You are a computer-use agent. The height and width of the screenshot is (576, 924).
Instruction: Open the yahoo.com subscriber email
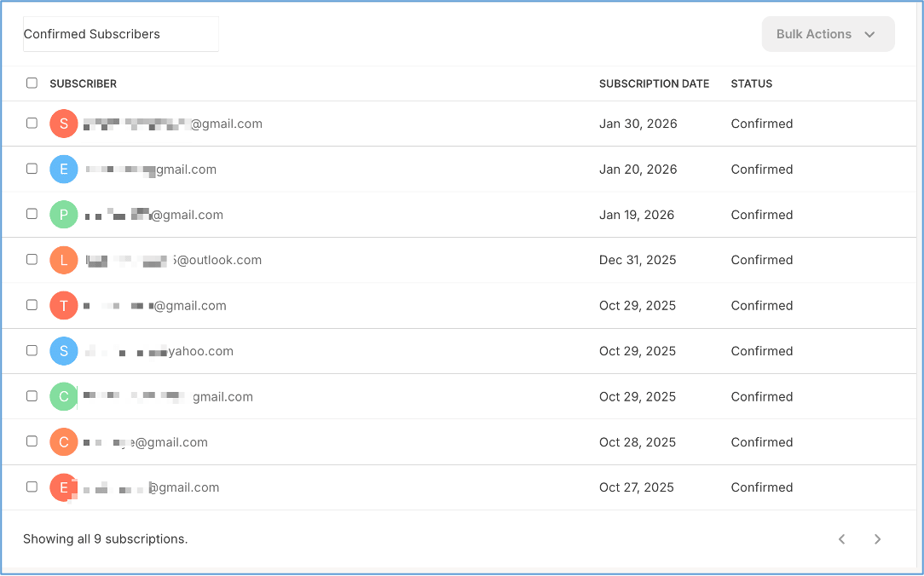159,351
